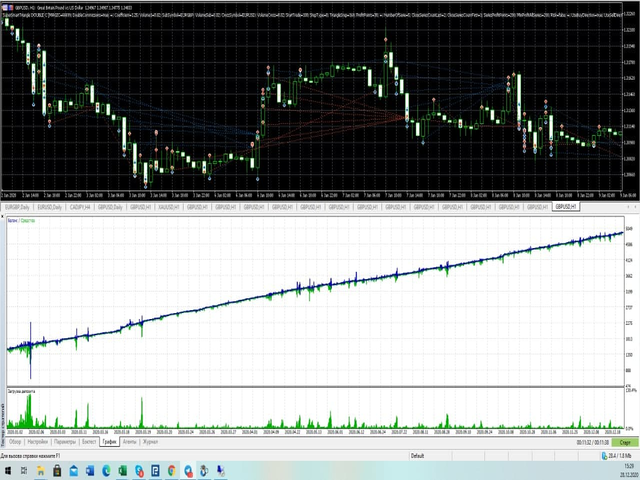Open Microsoft Word from the taskbar

click(x=90, y=471)
